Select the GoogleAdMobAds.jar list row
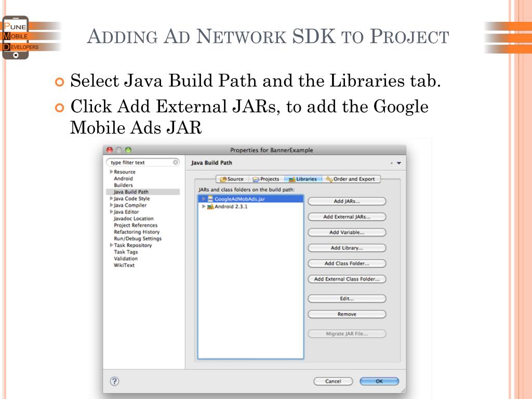This screenshot has height=399, width=532. coord(250,199)
